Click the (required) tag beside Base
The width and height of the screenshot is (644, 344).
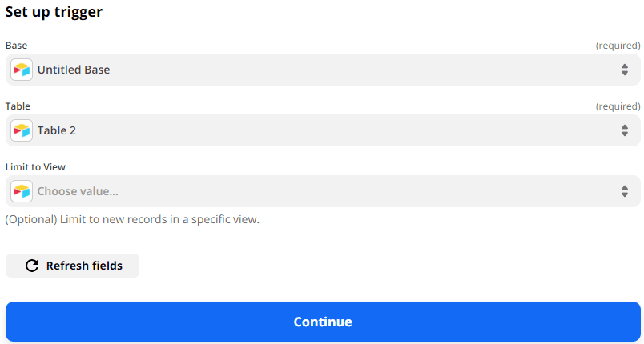618,46
